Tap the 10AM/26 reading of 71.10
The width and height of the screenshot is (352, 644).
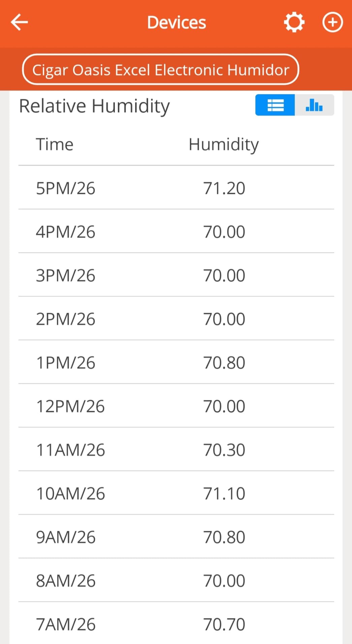tap(224, 494)
